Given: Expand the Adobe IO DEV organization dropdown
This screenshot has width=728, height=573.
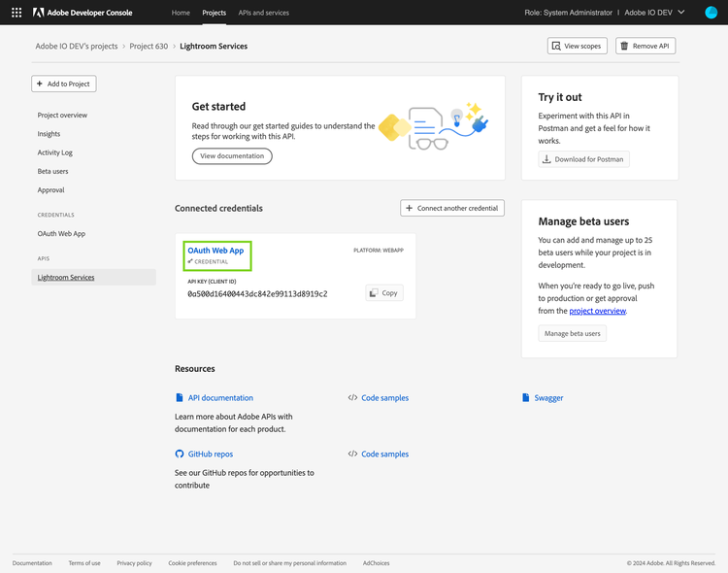Looking at the screenshot, I should 654,13.
